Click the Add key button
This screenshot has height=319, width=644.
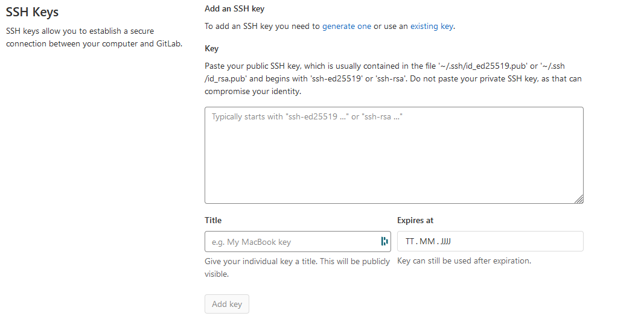click(227, 304)
